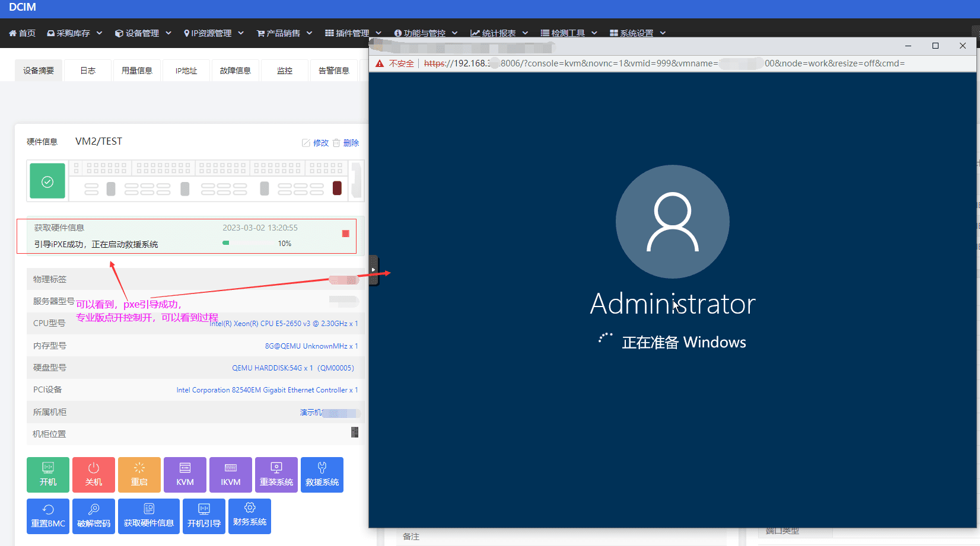Click the 修改 edit link
Screen dimensions: 980x546
coord(316,143)
